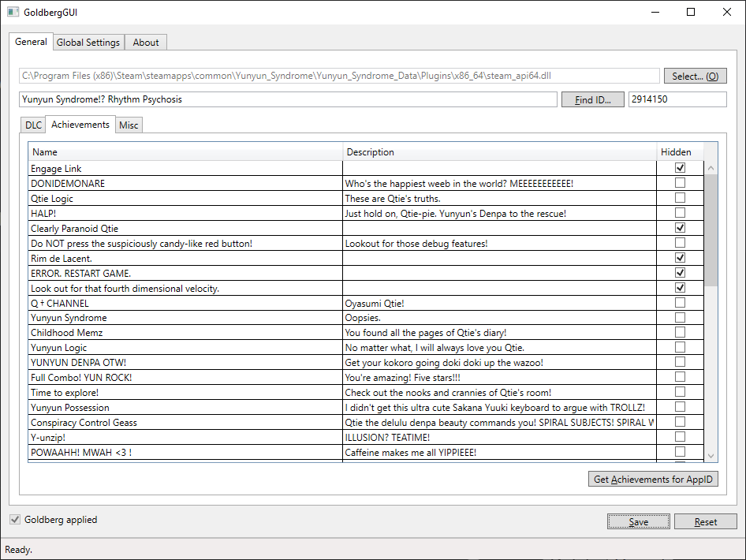
Task: Click 'You're amazing! Five stars!!!' description
Action: click(499, 377)
